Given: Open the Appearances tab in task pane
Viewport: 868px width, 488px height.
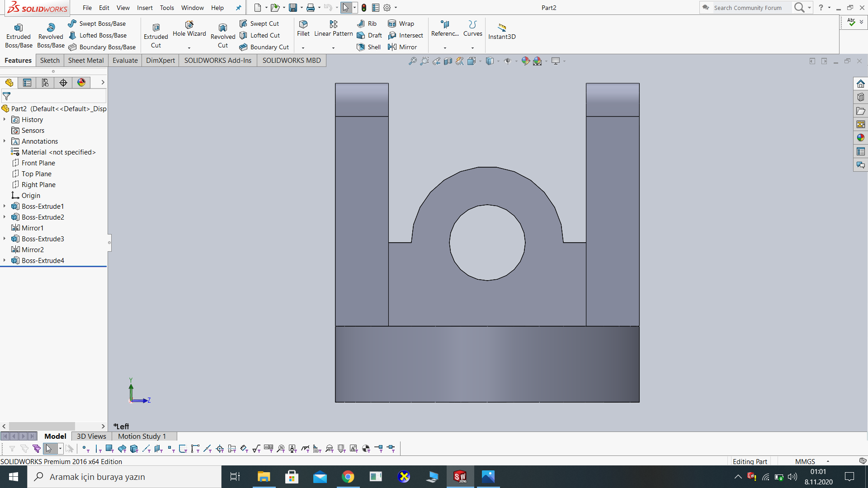Looking at the screenshot, I should click(x=860, y=138).
